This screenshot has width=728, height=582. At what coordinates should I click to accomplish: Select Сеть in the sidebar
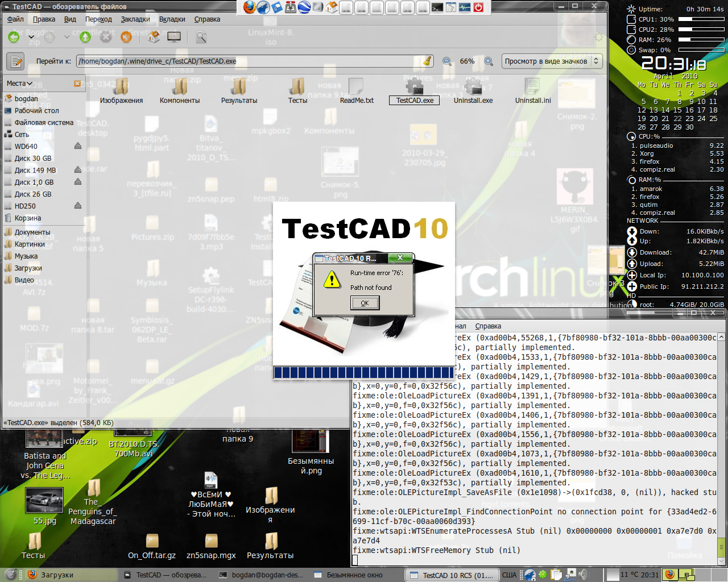click(x=22, y=135)
